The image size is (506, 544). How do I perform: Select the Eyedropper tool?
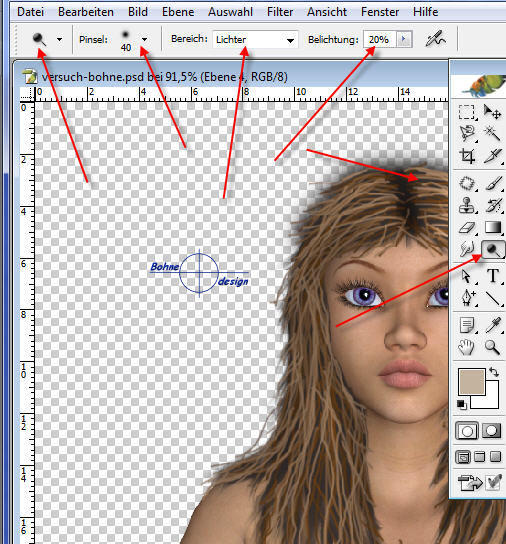click(x=492, y=325)
